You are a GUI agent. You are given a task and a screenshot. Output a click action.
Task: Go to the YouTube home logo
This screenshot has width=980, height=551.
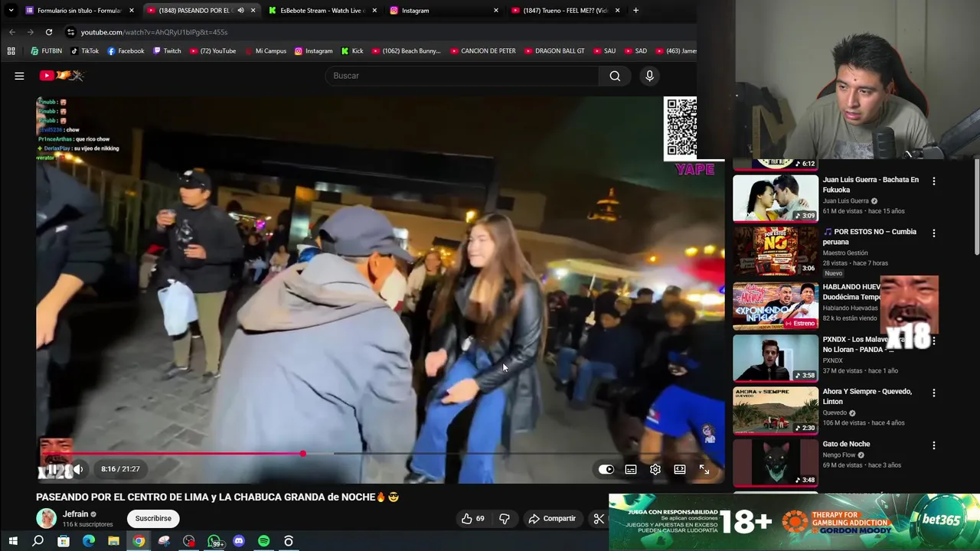(61, 76)
